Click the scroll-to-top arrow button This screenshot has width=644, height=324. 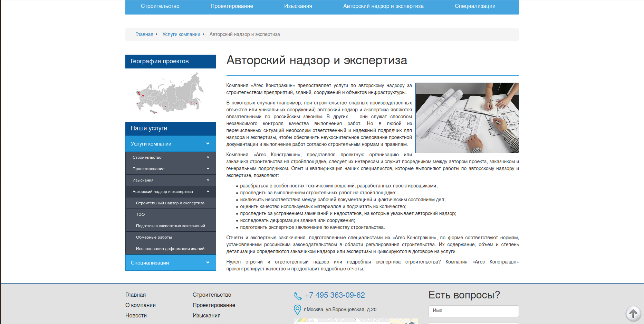coord(633,314)
